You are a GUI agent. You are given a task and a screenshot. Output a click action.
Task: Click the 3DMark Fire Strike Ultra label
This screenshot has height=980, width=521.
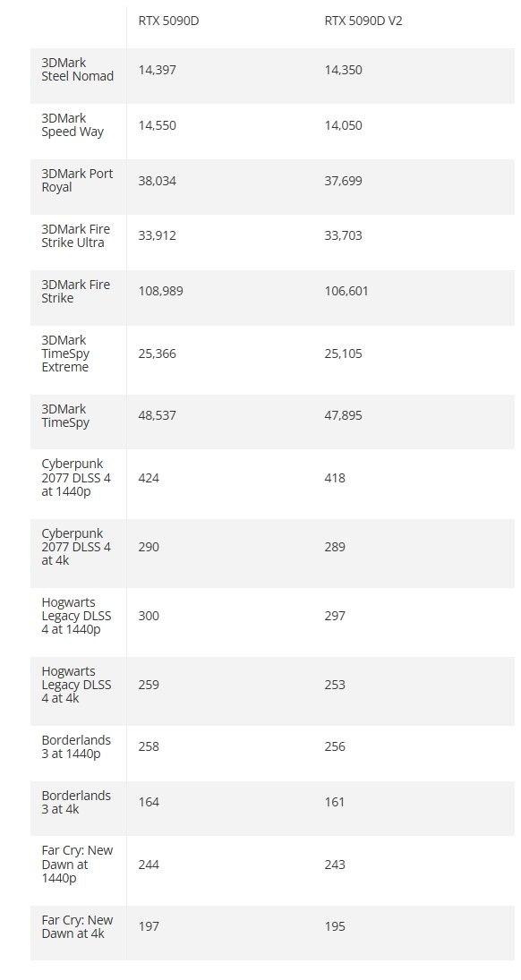point(76,235)
